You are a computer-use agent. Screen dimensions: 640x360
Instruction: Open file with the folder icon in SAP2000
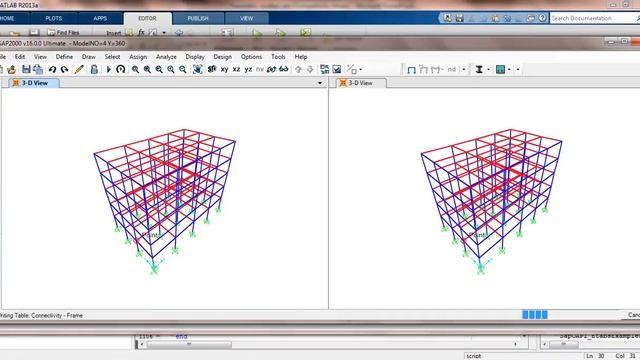tap(11, 69)
